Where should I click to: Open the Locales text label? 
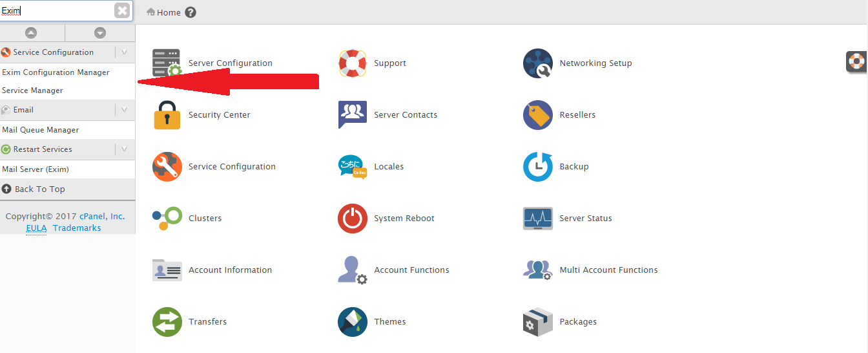coord(389,167)
